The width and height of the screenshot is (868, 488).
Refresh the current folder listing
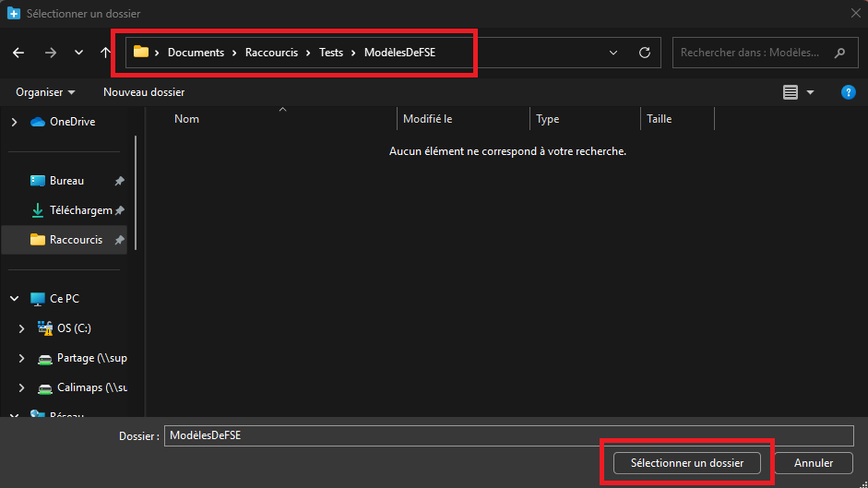(x=645, y=53)
